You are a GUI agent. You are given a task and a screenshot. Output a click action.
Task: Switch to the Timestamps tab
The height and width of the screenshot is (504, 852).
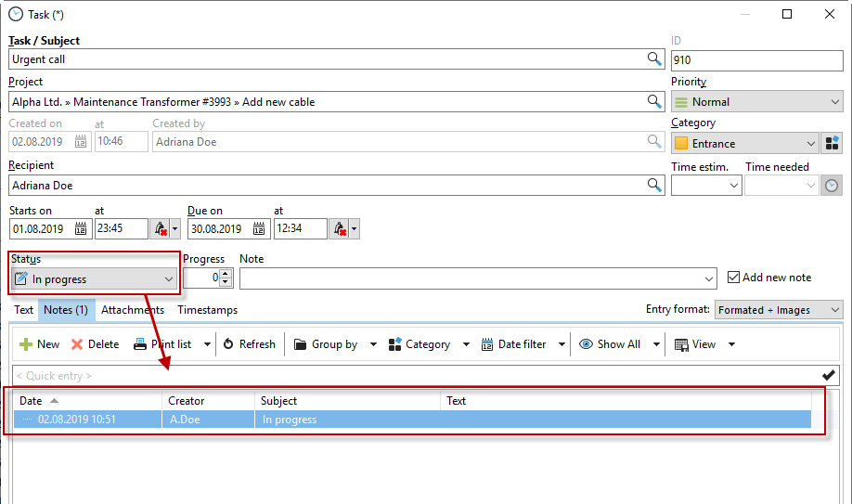click(x=207, y=310)
